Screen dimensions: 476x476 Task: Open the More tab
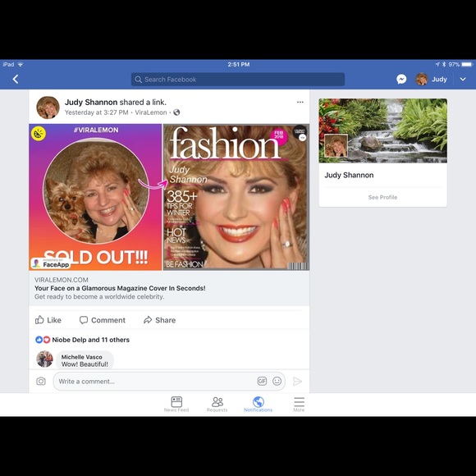(x=299, y=405)
